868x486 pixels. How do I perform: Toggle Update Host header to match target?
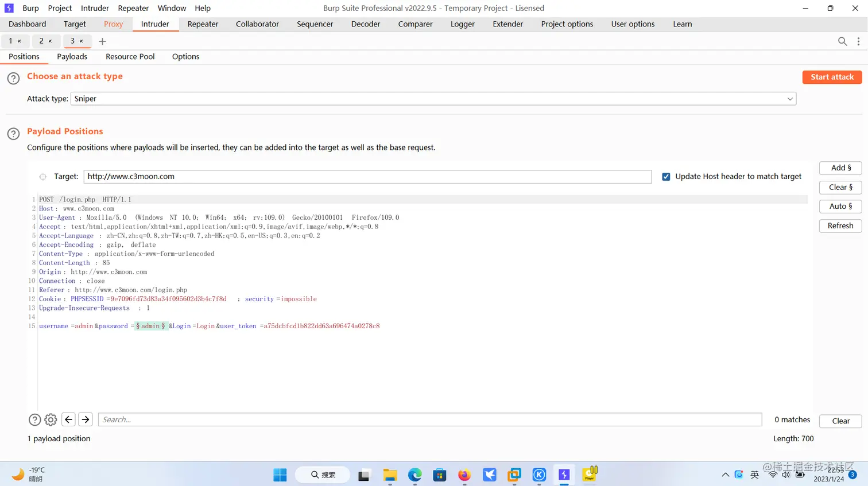tap(666, 177)
